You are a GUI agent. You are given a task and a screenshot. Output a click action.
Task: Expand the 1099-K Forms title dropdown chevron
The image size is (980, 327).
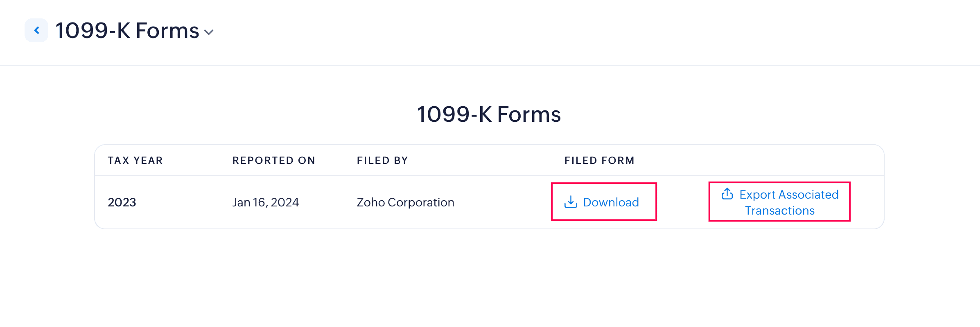[x=209, y=32]
